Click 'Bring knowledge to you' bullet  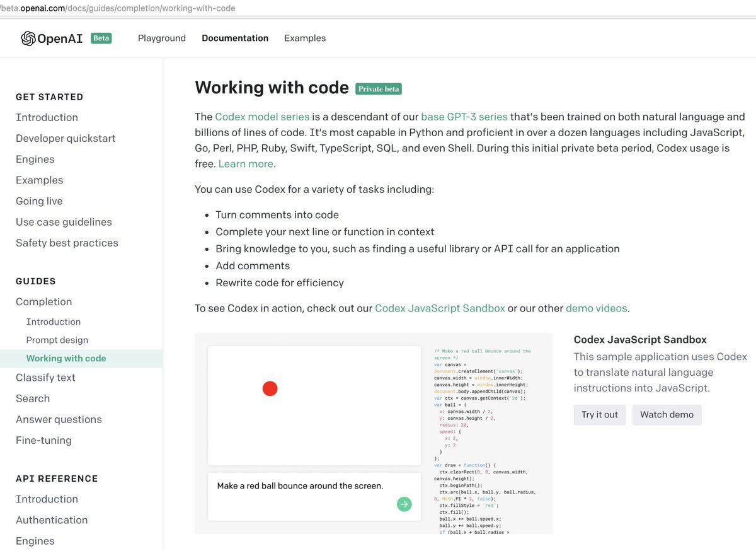[x=418, y=248]
